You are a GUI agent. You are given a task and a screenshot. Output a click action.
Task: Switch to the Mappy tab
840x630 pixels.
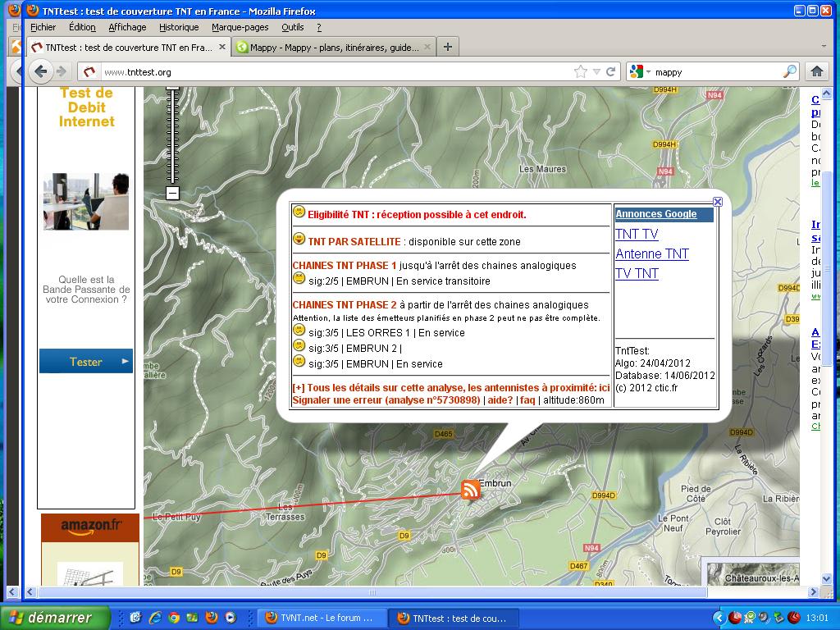click(333, 47)
